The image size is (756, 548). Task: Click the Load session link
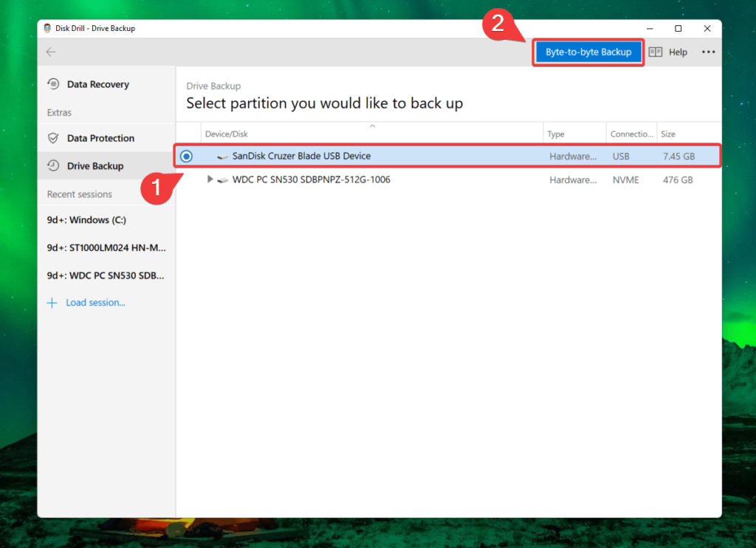pyautogui.click(x=96, y=302)
